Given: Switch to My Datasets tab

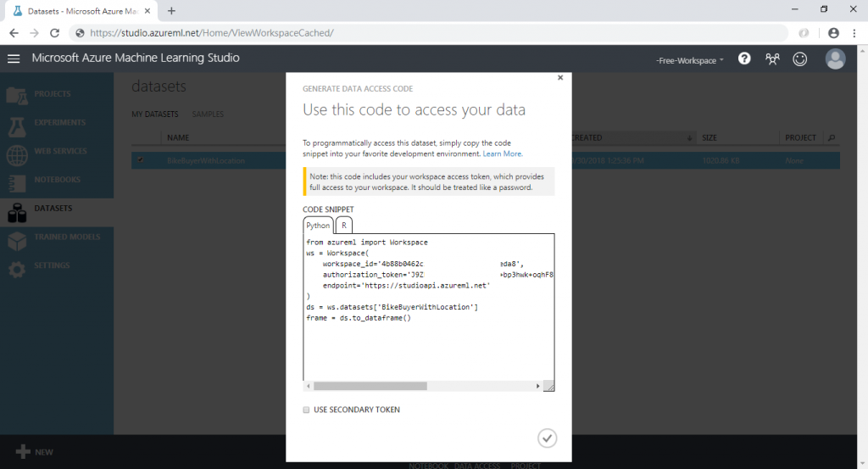Looking at the screenshot, I should click(x=155, y=114).
